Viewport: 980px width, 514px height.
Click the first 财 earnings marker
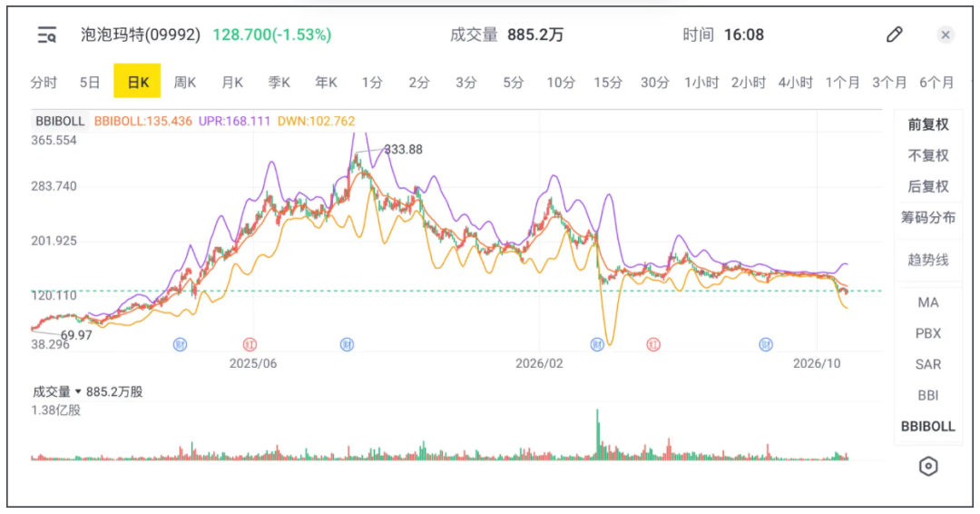[180, 344]
